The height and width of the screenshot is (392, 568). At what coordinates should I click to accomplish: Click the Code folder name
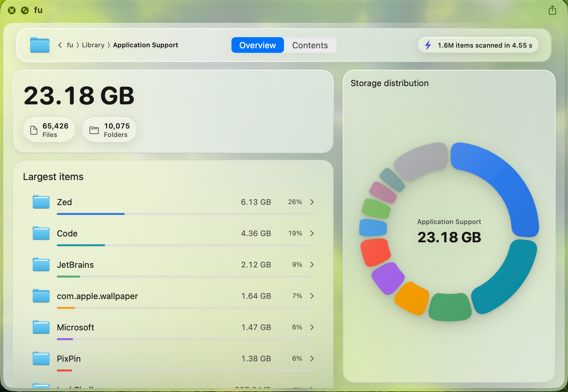tap(67, 234)
